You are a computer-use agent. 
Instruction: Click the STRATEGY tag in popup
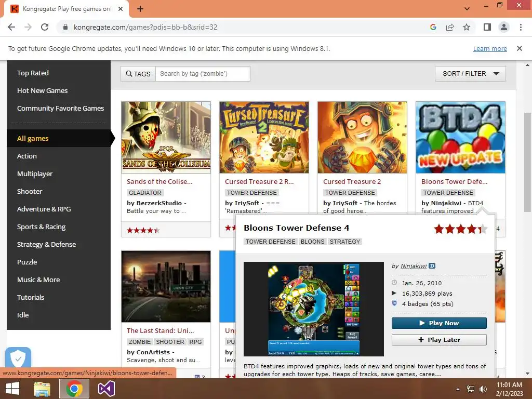pyautogui.click(x=345, y=242)
